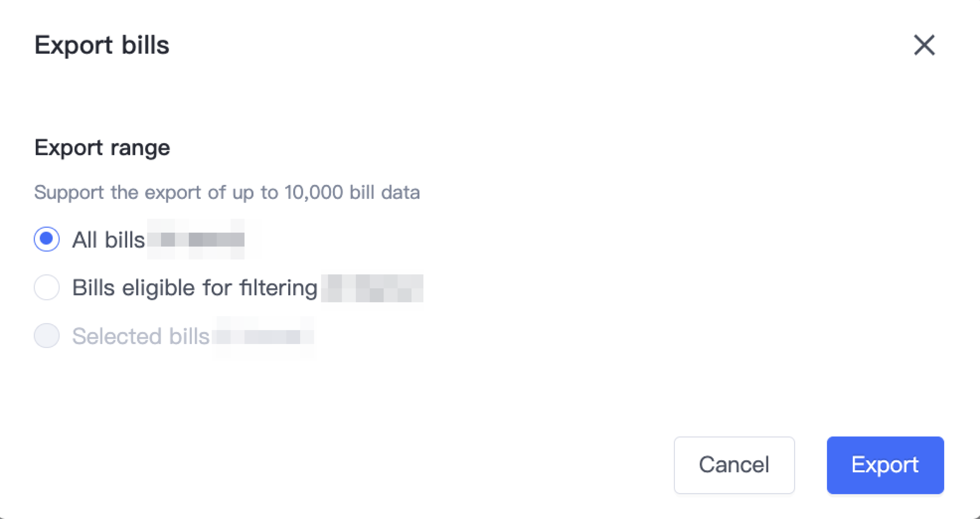Image resolution: width=980 pixels, height=519 pixels.
Task: Click the All bills label text
Action: 109,240
